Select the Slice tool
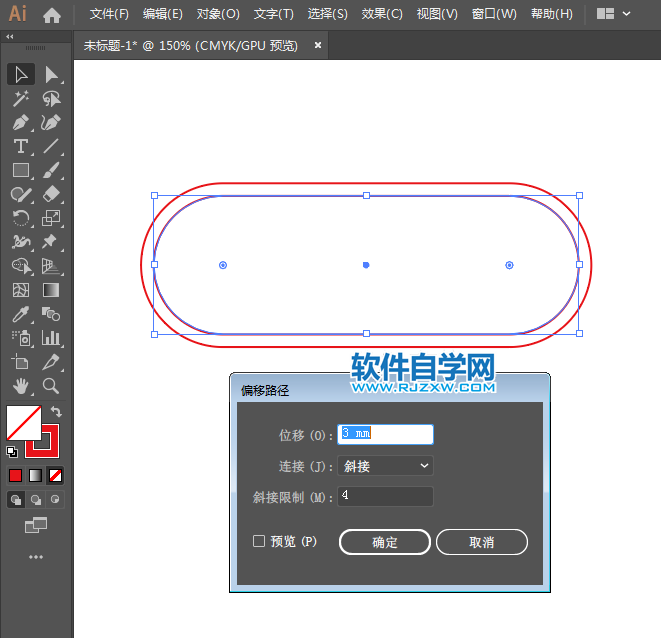 (51, 362)
